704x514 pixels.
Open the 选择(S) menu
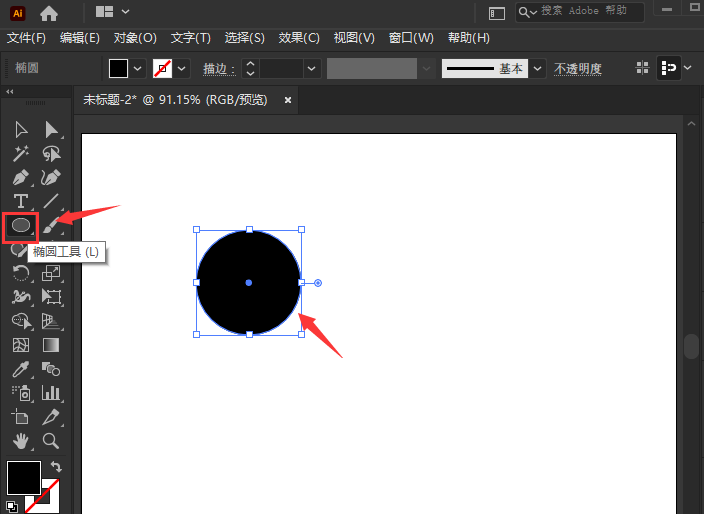[245, 38]
